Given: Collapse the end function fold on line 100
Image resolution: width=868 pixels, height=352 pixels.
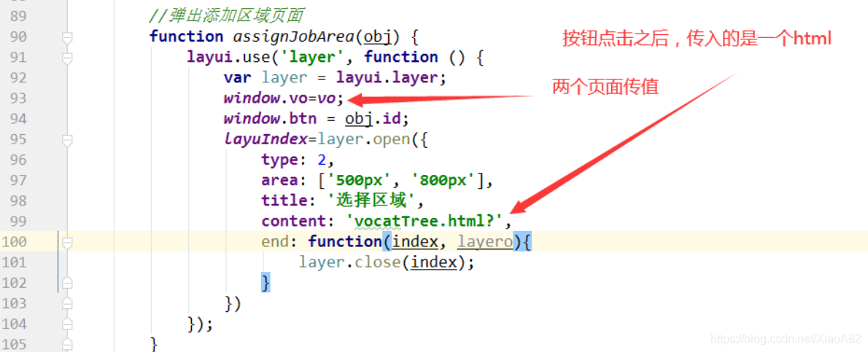Looking at the screenshot, I should coord(67,242).
